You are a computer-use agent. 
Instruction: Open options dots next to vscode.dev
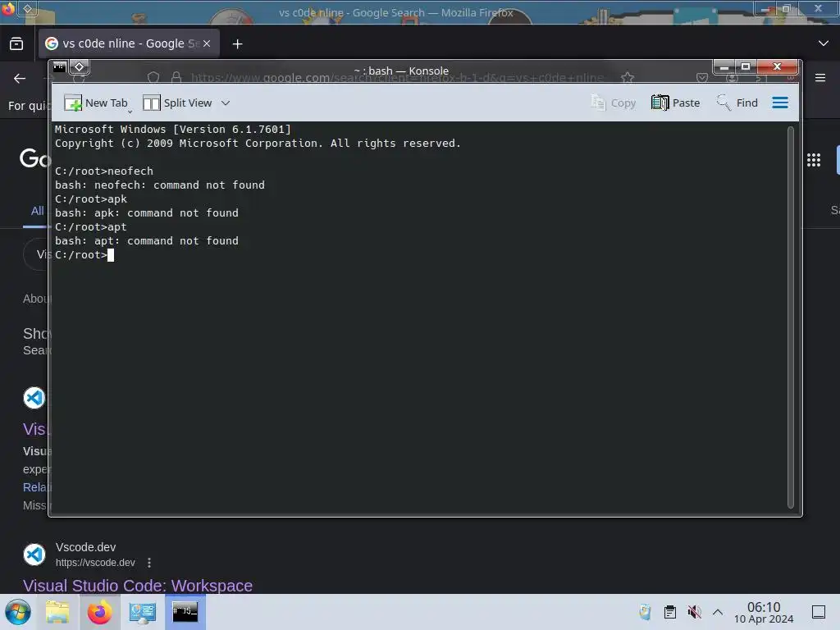149,563
